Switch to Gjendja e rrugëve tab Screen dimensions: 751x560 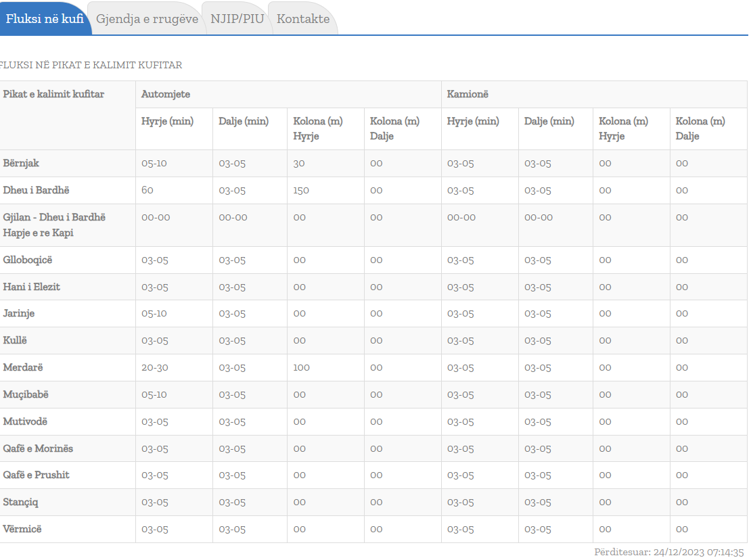click(x=147, y=19)
